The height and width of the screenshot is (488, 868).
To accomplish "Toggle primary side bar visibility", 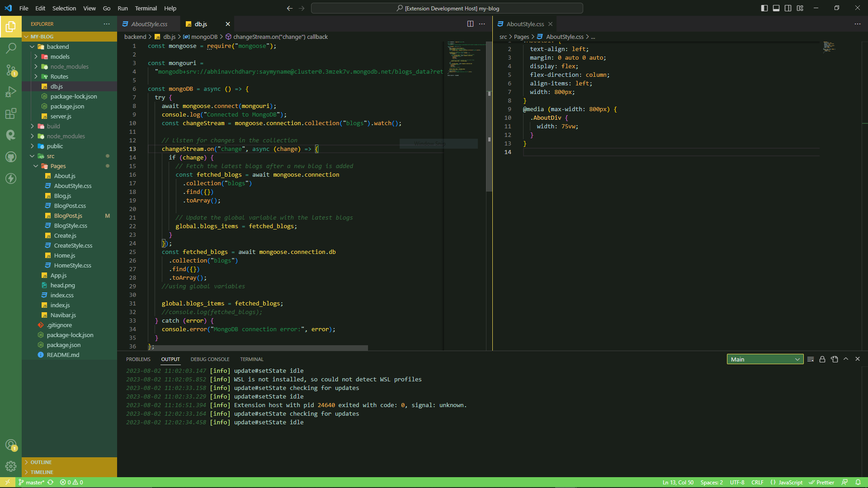I will point(764,8).
